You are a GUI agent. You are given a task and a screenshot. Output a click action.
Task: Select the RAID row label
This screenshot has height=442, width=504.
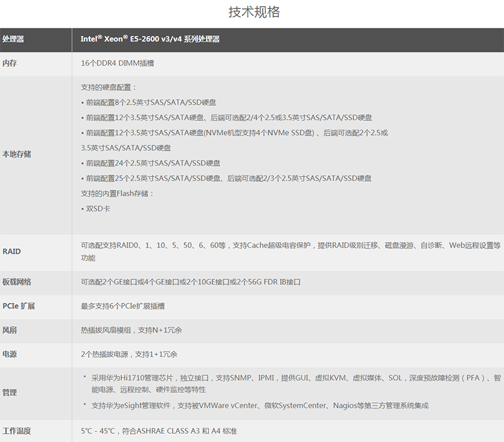(x=11, y=252)
